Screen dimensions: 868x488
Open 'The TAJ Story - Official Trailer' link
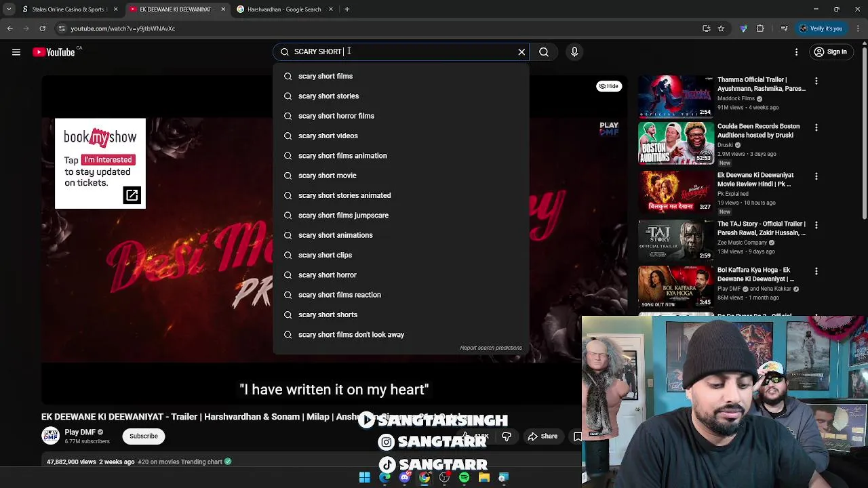pos(762,228)
